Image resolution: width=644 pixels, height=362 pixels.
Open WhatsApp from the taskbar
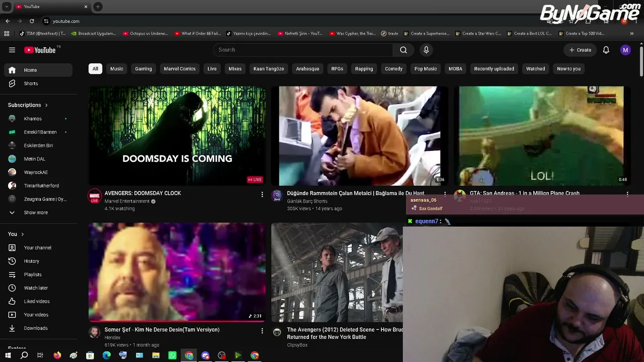tap(173, 355)
